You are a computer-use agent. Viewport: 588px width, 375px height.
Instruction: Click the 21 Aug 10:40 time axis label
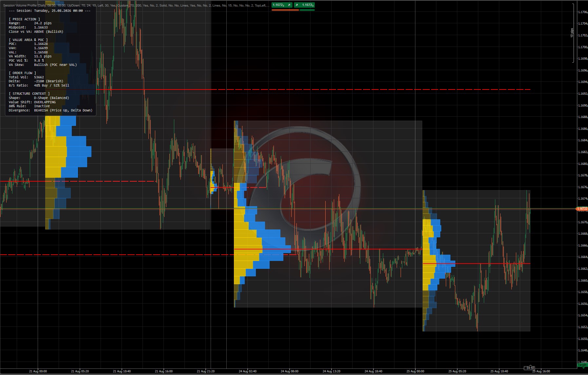[x=122, y=371]
